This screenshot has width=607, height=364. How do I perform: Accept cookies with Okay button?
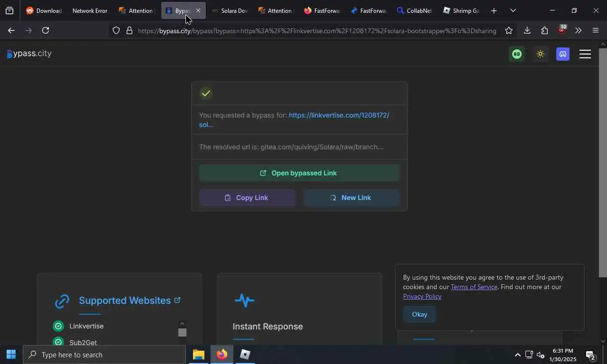419,314
